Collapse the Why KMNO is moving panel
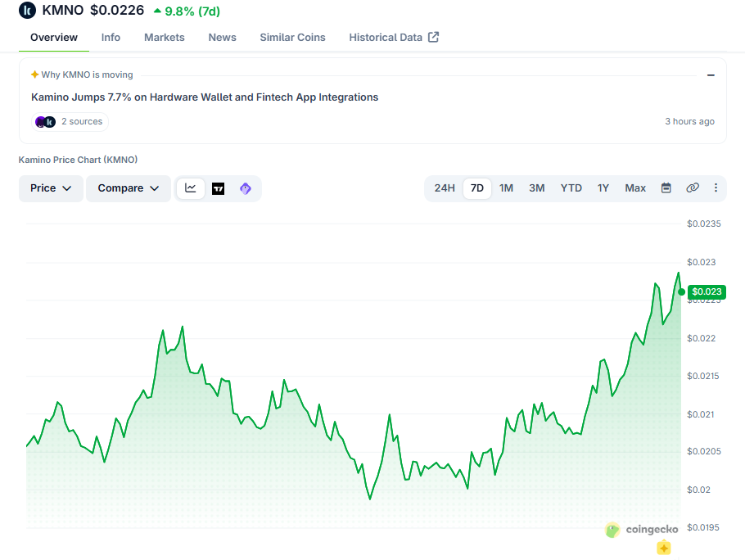This screenshot has height=560, width=745. tap(711, 75)
